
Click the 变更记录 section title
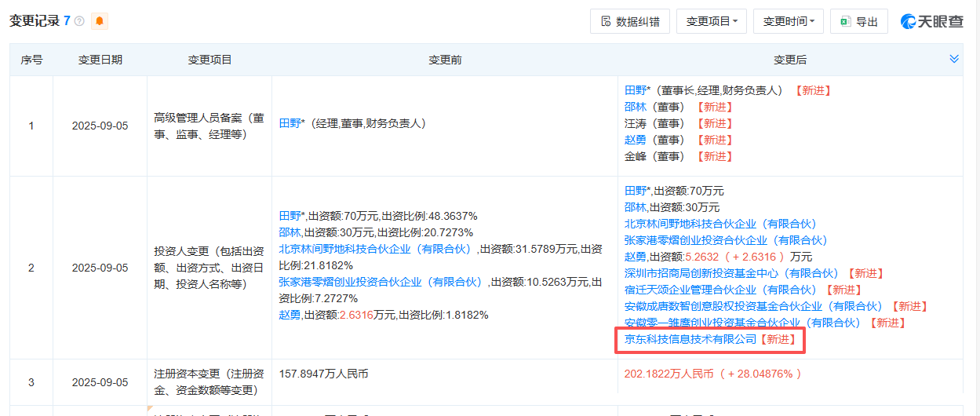coord(35,21)
